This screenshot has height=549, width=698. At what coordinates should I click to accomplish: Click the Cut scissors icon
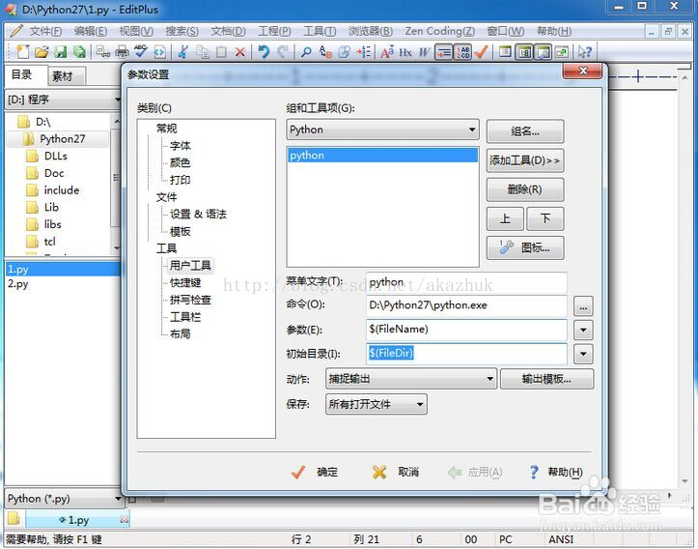pos(183,52)
